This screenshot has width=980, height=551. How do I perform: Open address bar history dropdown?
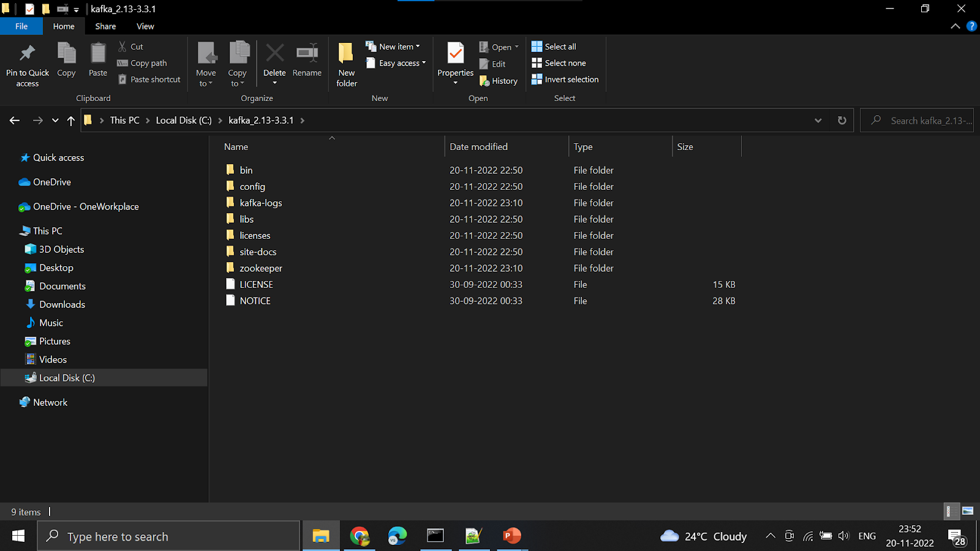tap(818, 121)
